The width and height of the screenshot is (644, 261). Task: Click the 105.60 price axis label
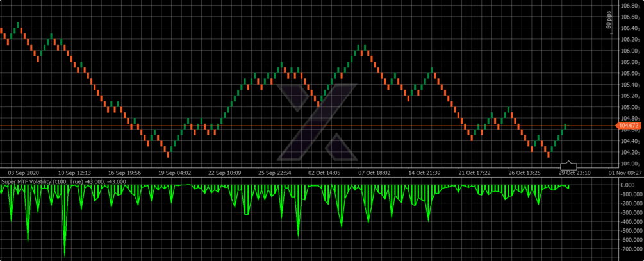[x=631, y=74]
